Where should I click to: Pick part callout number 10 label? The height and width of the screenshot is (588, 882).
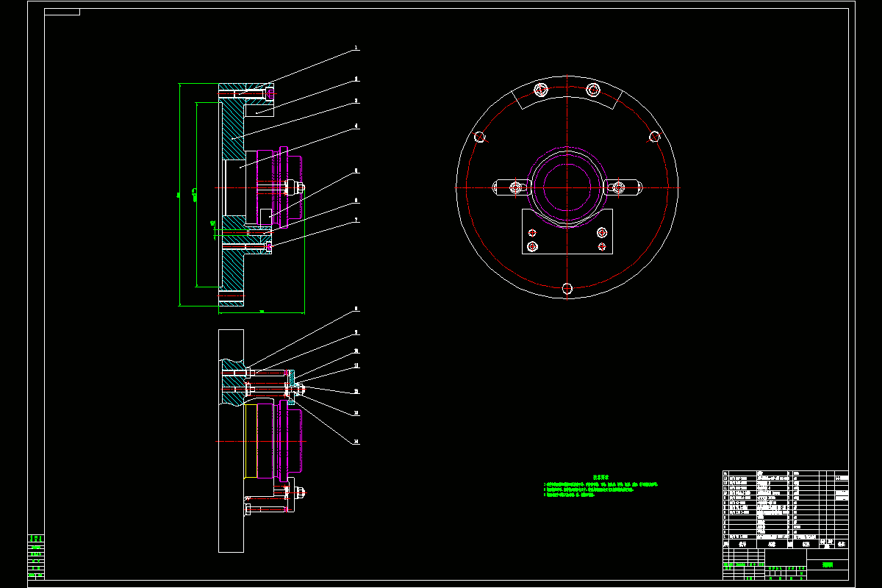point(356,351)
